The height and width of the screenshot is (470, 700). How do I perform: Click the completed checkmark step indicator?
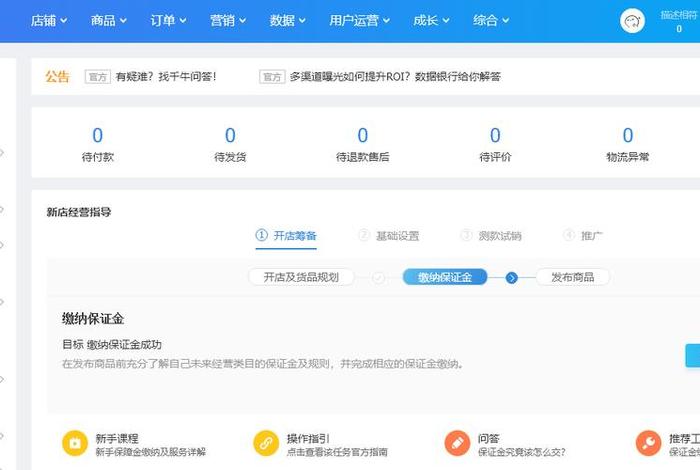[x=379, y=278]
